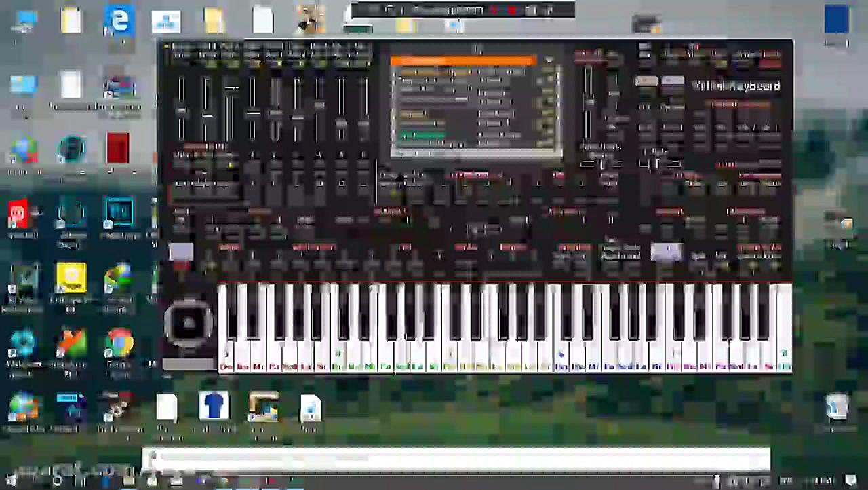Screen dimensions: 868x490
Task: Toggle the lit white button above the joystick
Action: [x=181, y=252]
